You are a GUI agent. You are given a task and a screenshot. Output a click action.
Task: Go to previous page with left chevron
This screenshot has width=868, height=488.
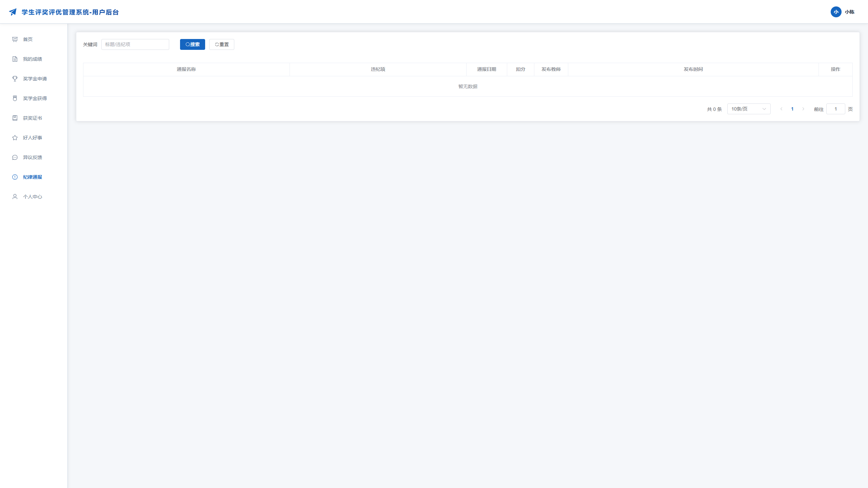pyautogui.click(x=782, y=109)
